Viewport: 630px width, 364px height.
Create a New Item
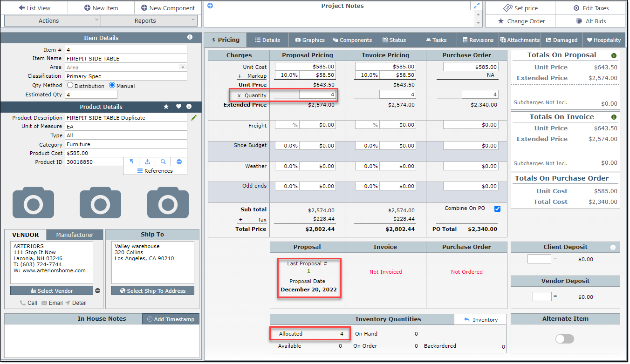point(101,8)
